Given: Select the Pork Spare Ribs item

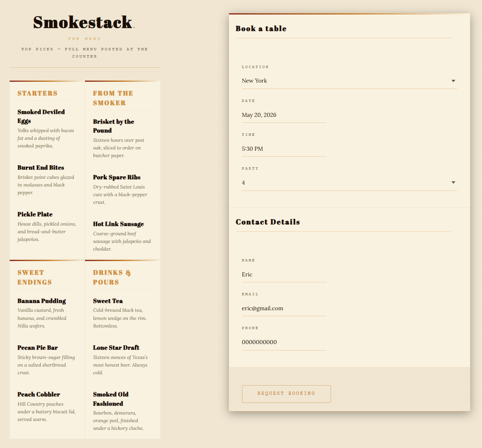Looking at the screenshot, I should tap(117, 177).
